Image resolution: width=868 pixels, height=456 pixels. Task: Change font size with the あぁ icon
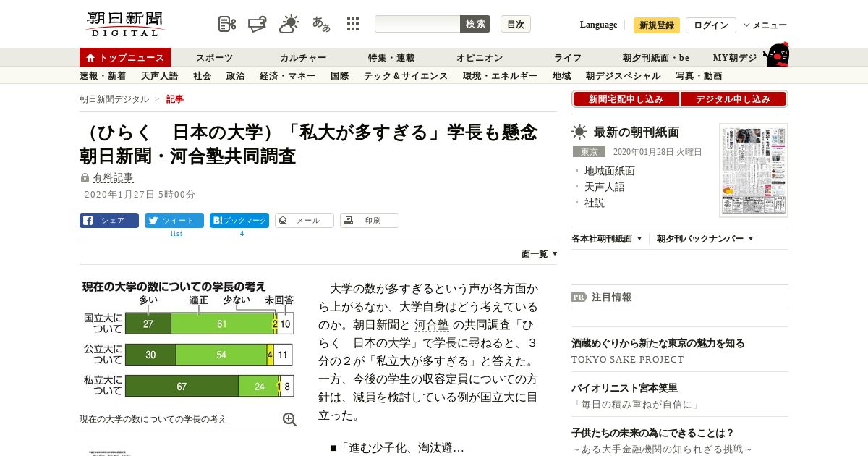(321, 24)
